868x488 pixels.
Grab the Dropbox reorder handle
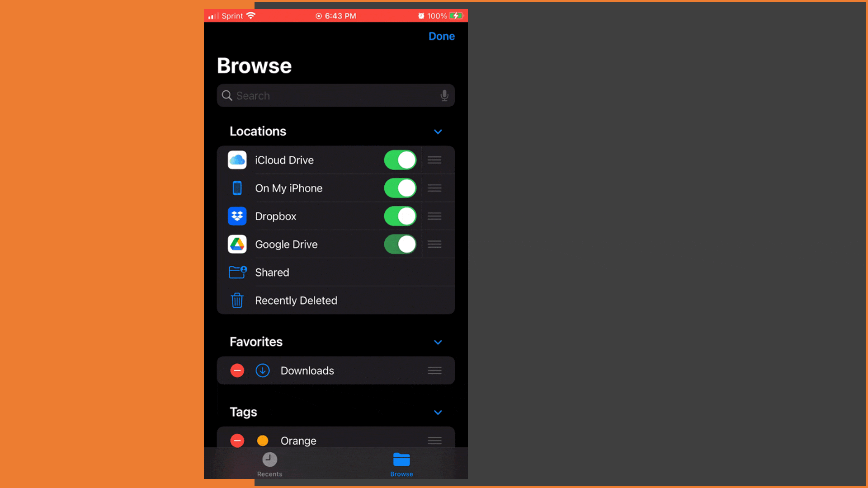pos(434,216)
